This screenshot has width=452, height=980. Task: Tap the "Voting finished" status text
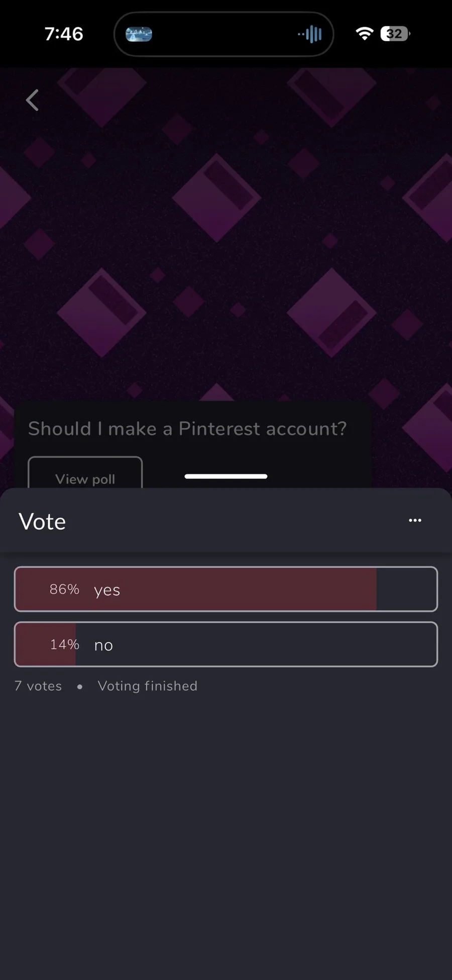(x=147, y=686)
